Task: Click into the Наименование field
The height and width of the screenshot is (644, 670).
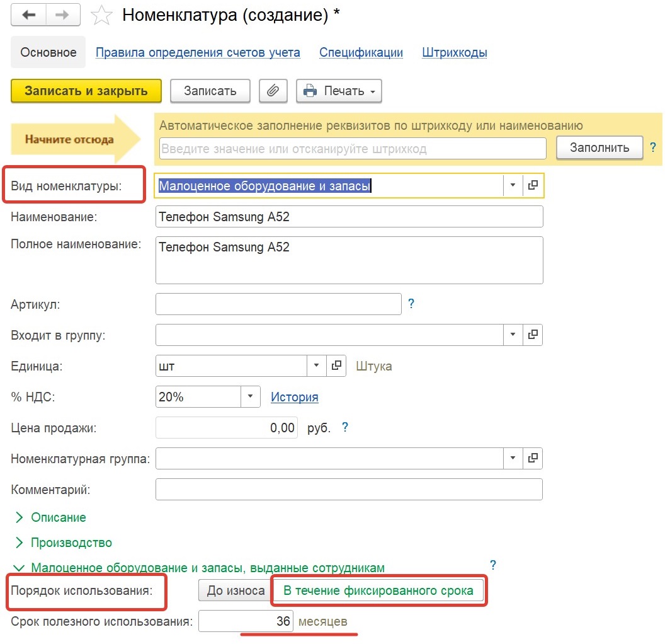Action: (349, 216)
